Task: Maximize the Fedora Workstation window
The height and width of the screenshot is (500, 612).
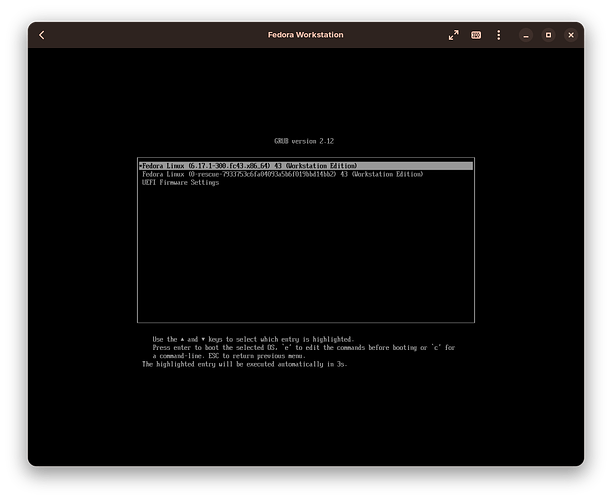Action: tap(548, 35)
